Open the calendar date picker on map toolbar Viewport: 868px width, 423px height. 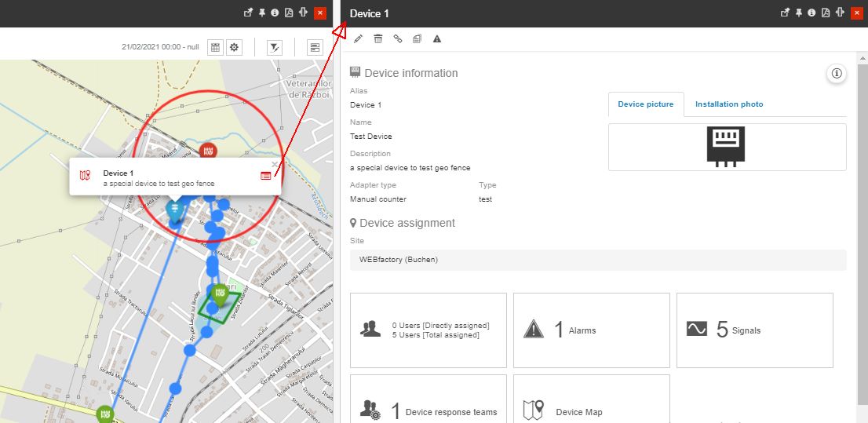(214, 48)
